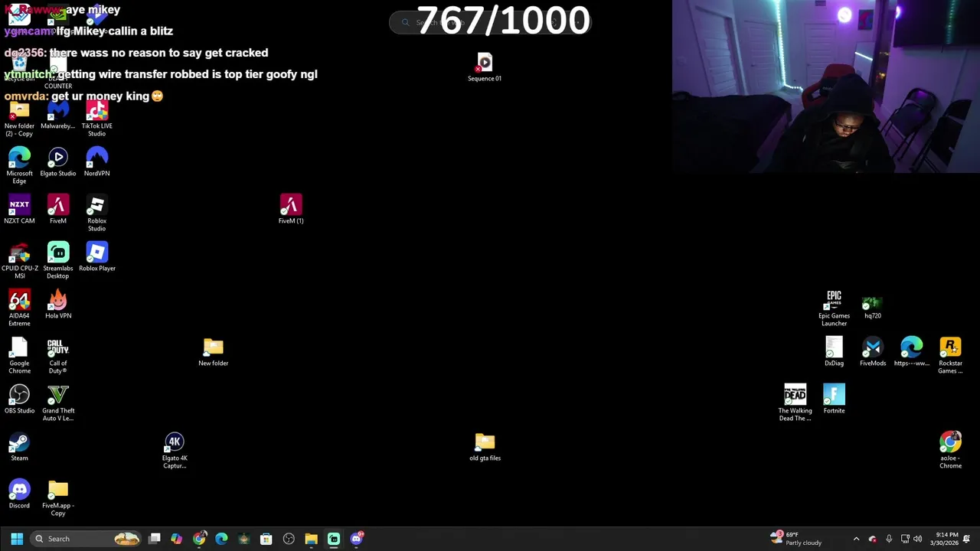Screen dimensions: 980x551
Task: Select the plain New folder on desktop
Action: tap(214, 352)
